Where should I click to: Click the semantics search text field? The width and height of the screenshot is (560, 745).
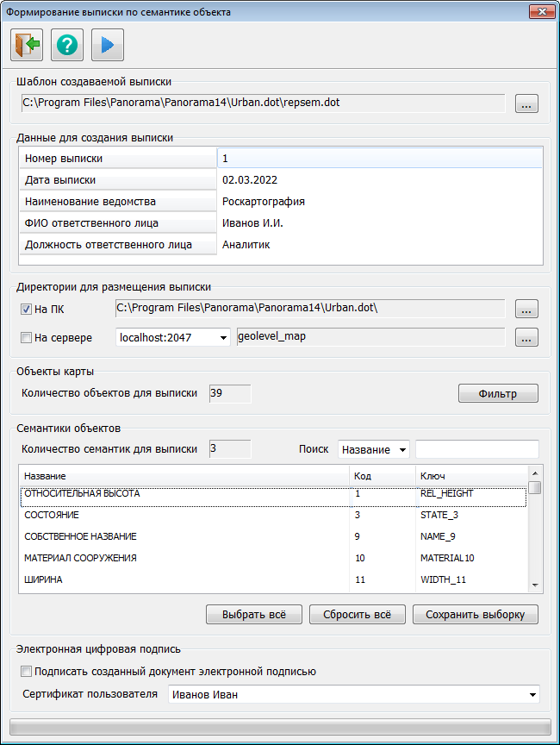pyautogui.click(x=476, y=449)
